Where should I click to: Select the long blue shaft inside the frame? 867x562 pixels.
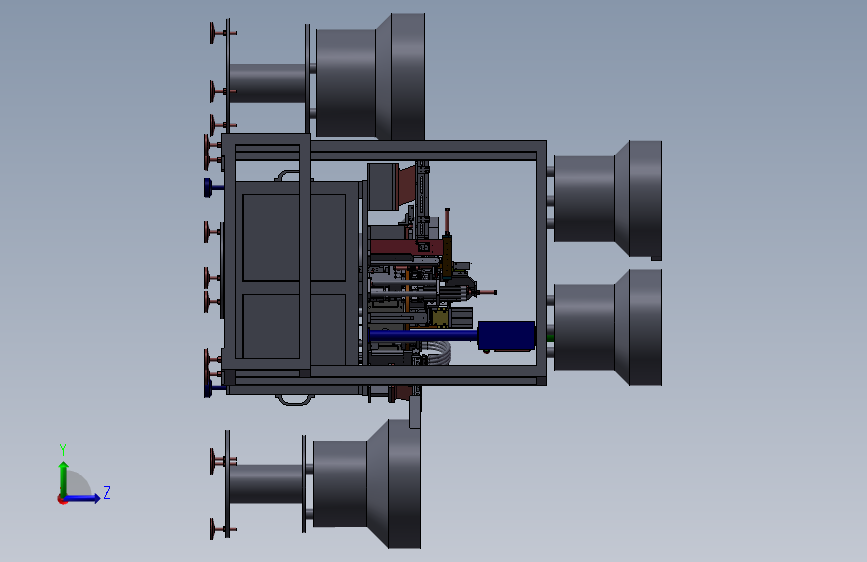point(423,335)
